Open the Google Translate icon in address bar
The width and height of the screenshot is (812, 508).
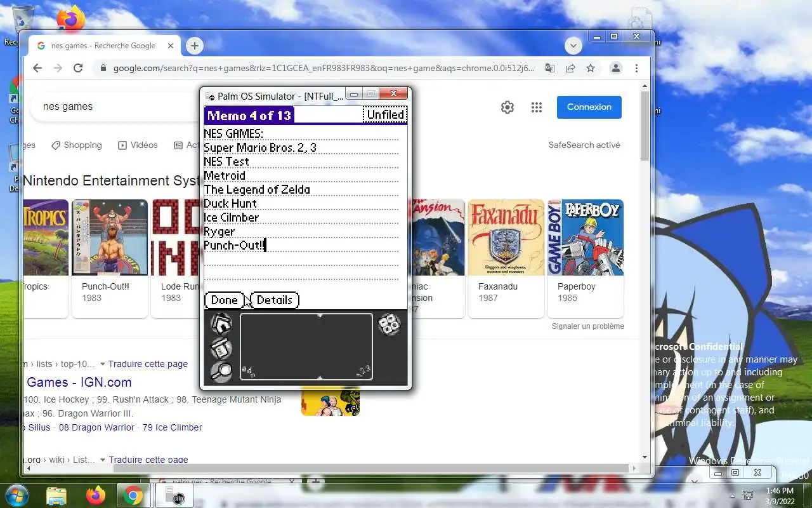[550, 68]
